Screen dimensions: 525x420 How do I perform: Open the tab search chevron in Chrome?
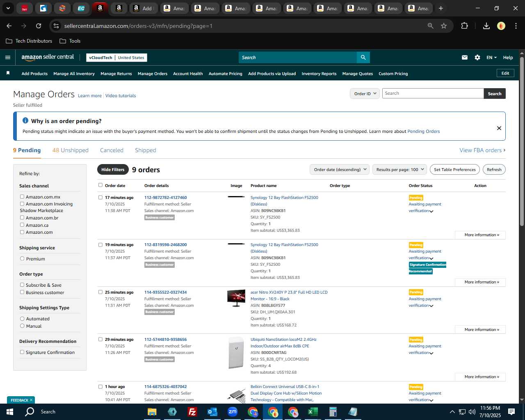click(8, 8)
